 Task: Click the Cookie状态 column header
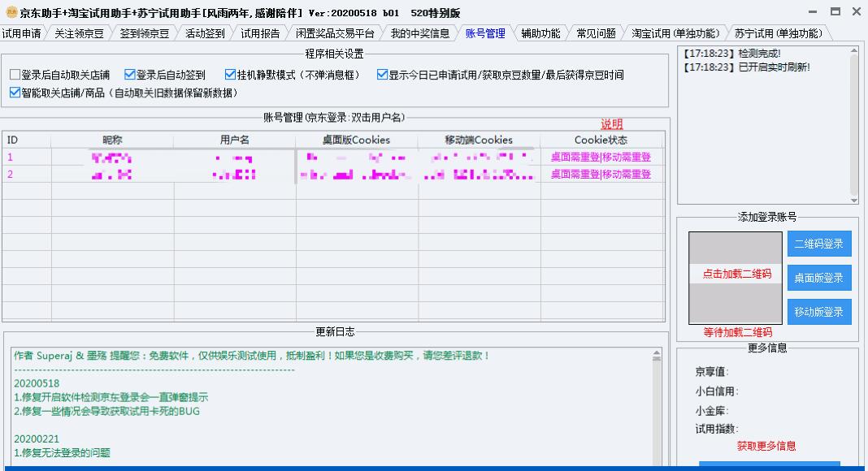601,140
